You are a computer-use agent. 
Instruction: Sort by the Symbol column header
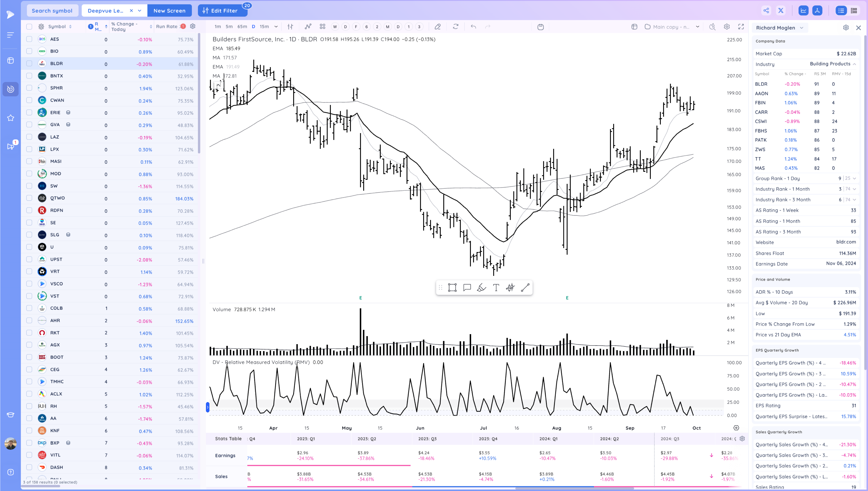click(x=60, y=27)
